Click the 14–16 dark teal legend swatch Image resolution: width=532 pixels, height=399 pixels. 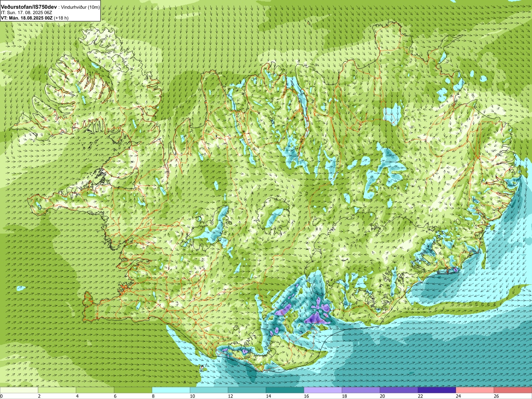285,390
